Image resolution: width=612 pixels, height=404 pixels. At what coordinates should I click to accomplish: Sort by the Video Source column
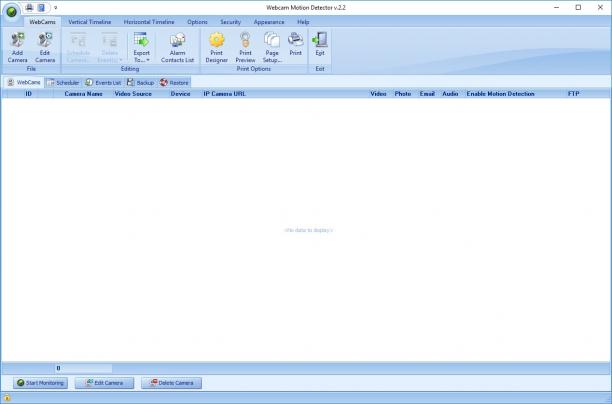pos(133,94)
